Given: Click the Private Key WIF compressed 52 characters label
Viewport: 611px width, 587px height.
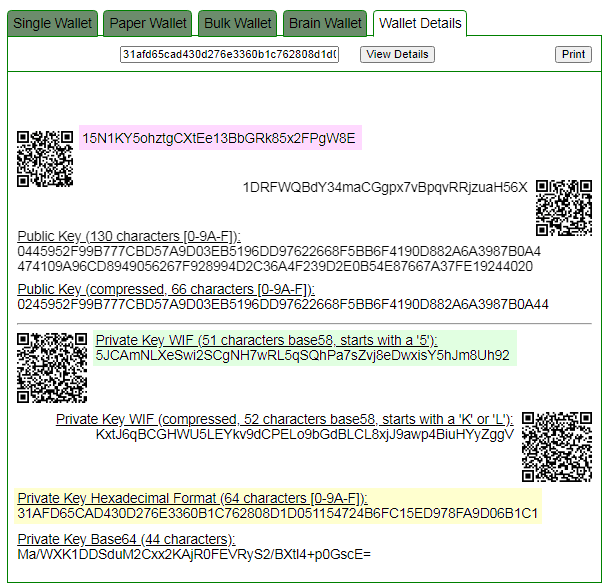Looking at the screenshot, I should [x=284, y=419].
